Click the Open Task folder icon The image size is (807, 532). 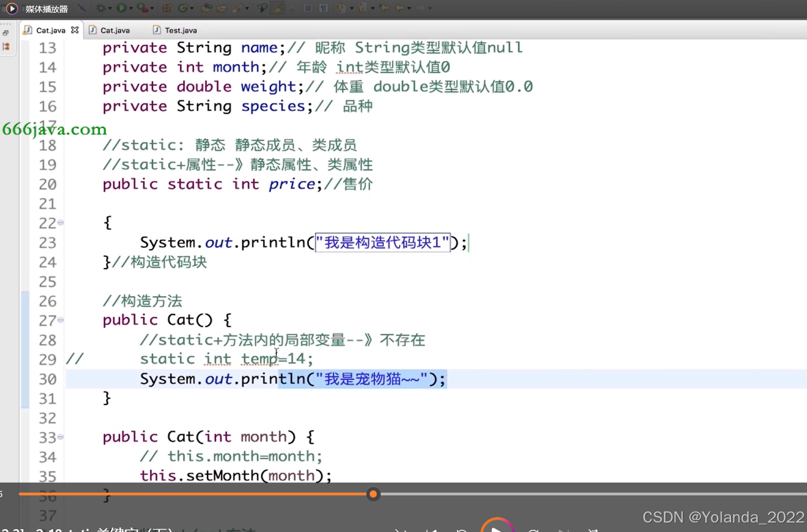221,8
